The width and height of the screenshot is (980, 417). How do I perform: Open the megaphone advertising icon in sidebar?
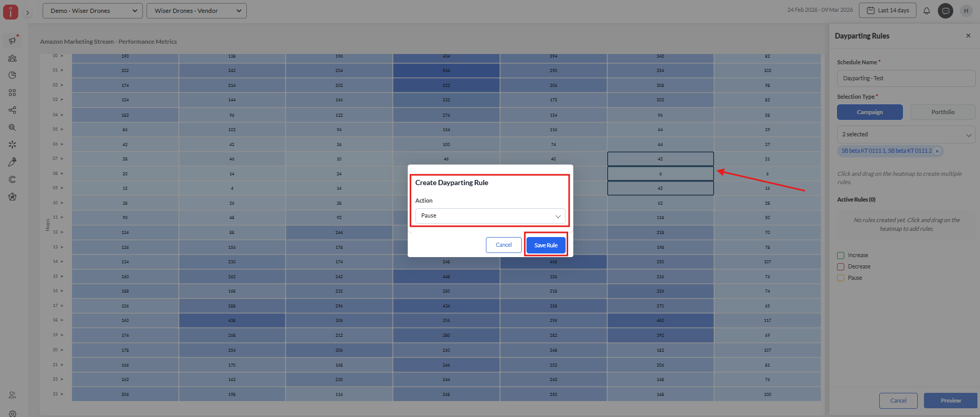coord(12,41)
